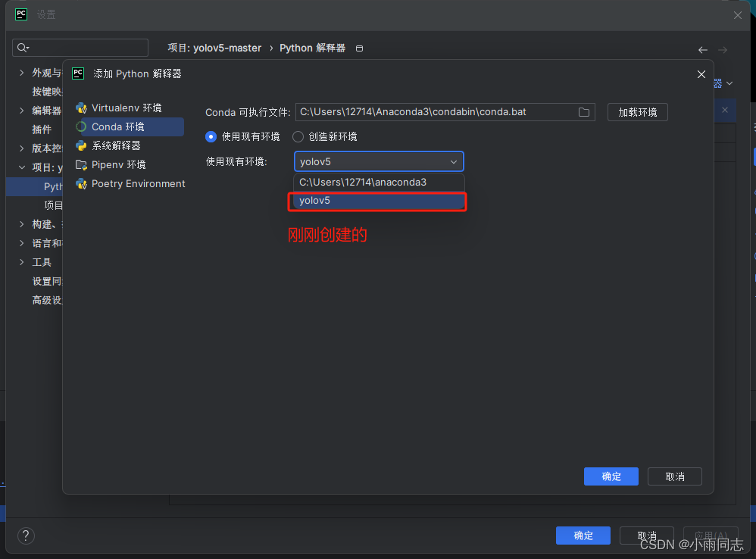Viewport: 756px width, 559px height.
Task: Select the Conda 环境 interpreter type
Action: pos(117,126)
